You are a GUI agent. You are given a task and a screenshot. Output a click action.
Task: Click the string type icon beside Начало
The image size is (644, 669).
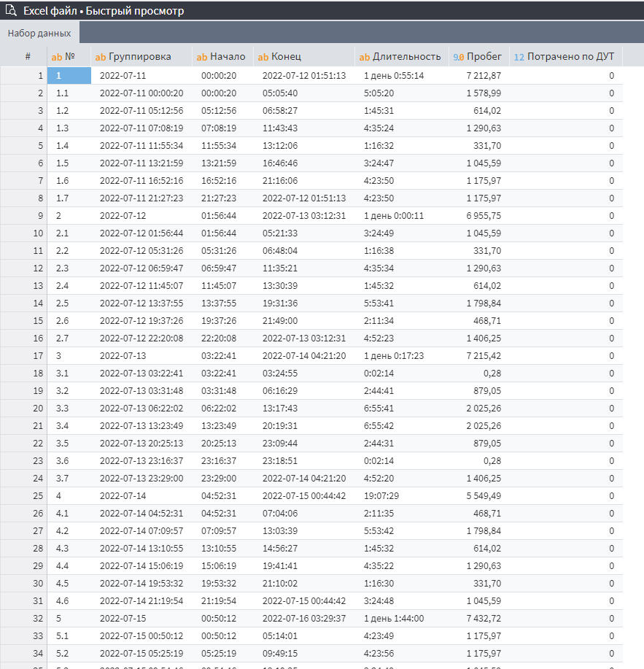(x=202, y=57)
